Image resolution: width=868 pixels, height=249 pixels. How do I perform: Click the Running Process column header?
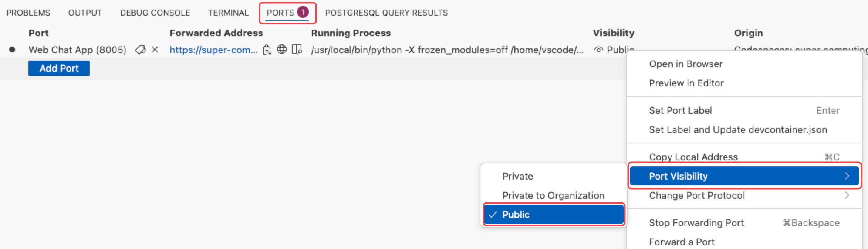tap(351, 33)
